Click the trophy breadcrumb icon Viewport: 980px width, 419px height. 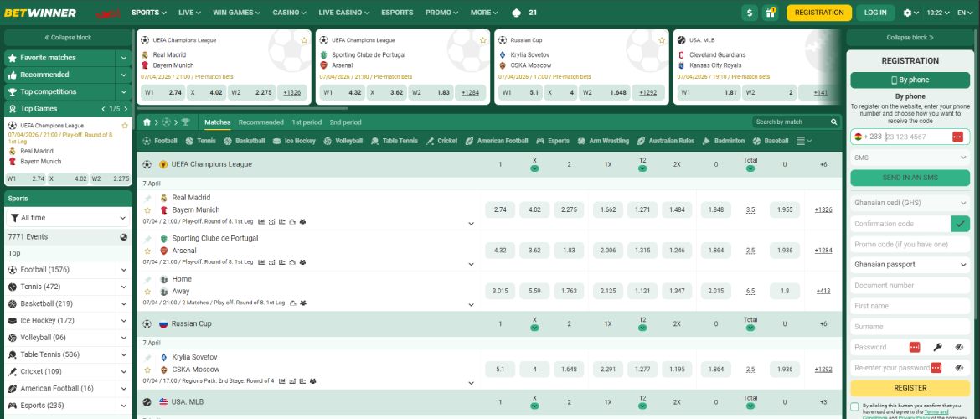(186, 122)
